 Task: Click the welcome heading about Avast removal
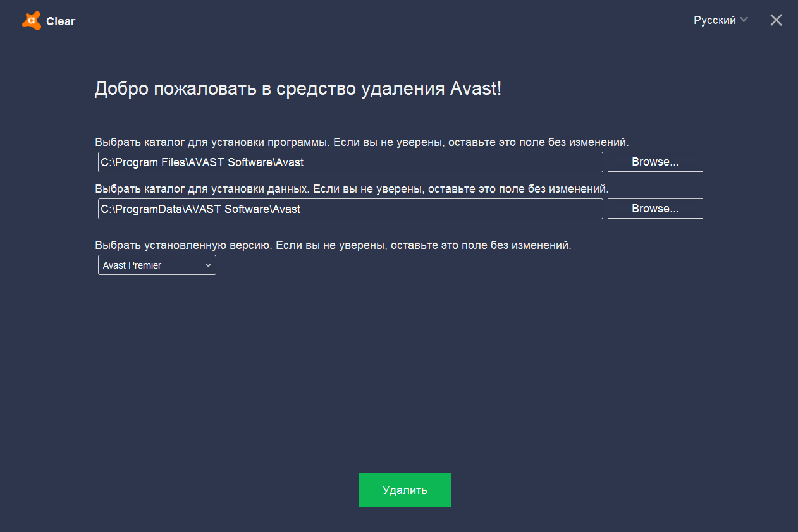click(x=298, y=89)
